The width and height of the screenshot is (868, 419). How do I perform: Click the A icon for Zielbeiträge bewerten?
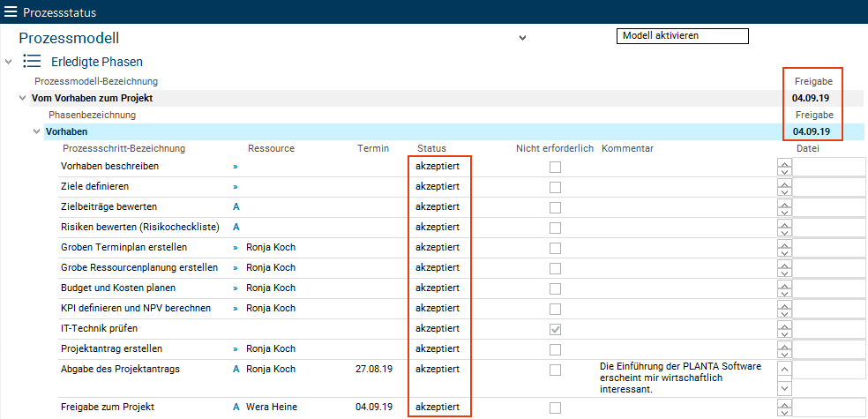pos(236,207)
